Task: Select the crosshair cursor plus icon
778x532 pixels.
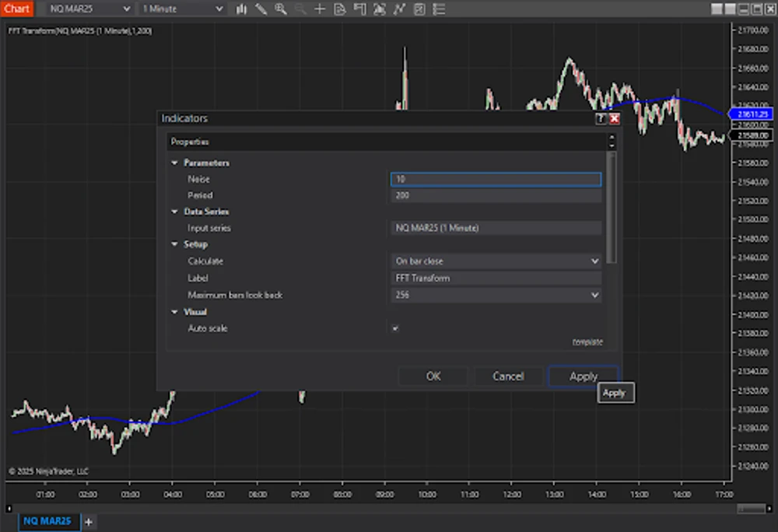Action: (x=320, y=9)
